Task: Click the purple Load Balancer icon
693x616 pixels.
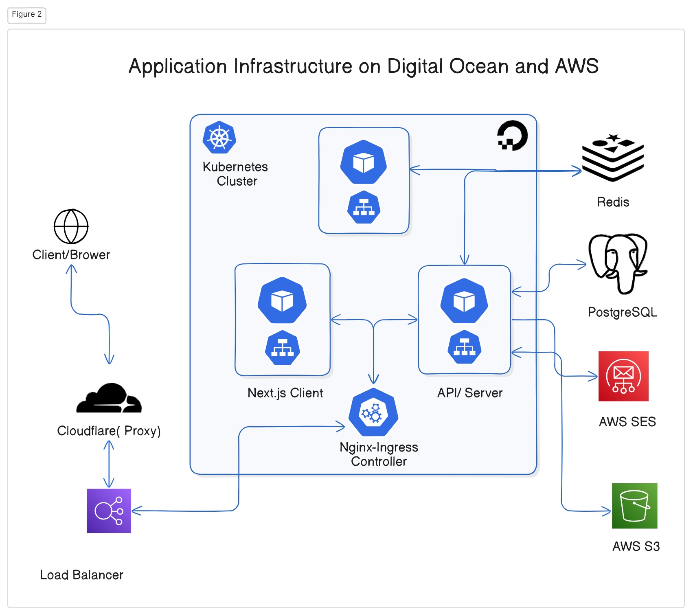Action: (x=109, y=511)
